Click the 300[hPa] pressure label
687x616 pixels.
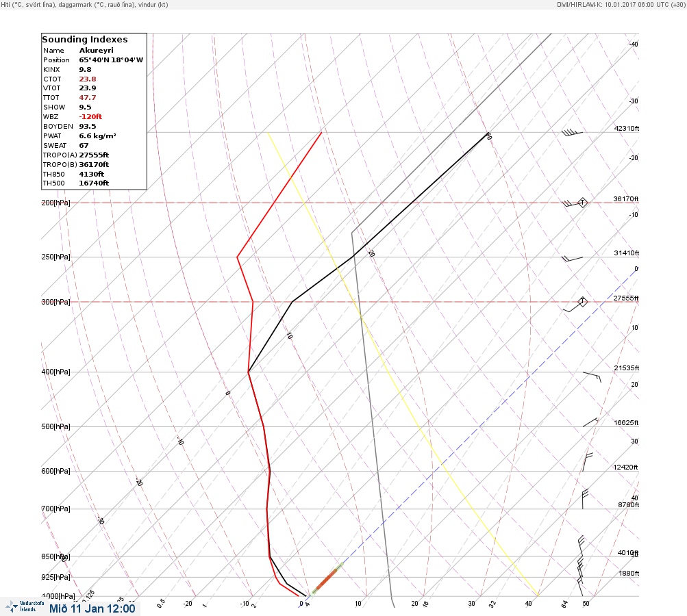click(x=55, y=302)
